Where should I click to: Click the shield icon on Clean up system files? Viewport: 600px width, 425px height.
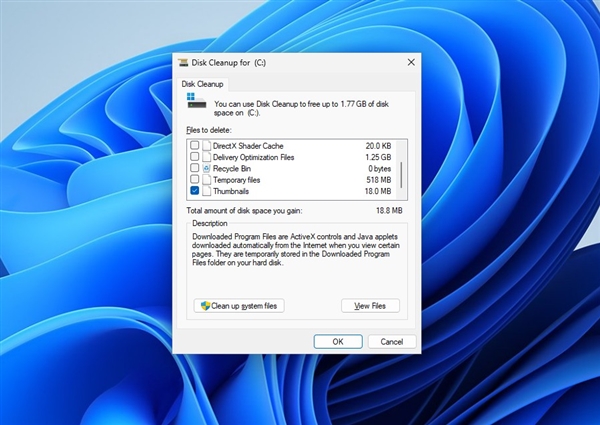(205, 306)
